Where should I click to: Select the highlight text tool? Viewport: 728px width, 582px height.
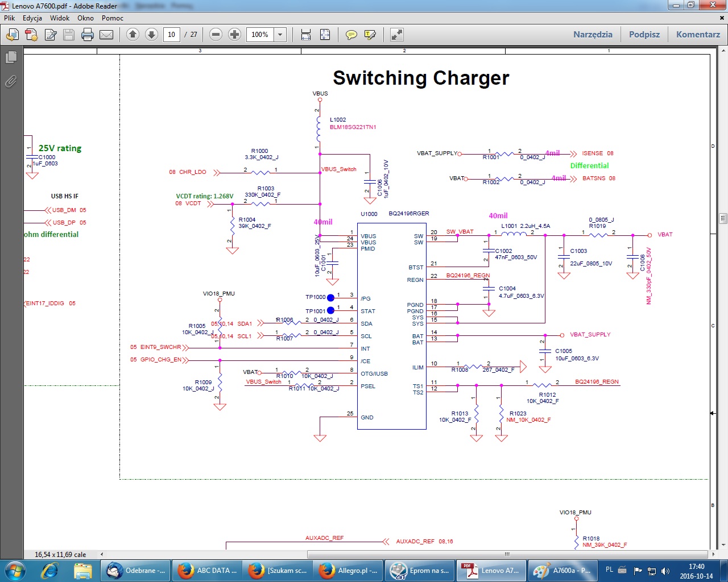click(370, 35)
